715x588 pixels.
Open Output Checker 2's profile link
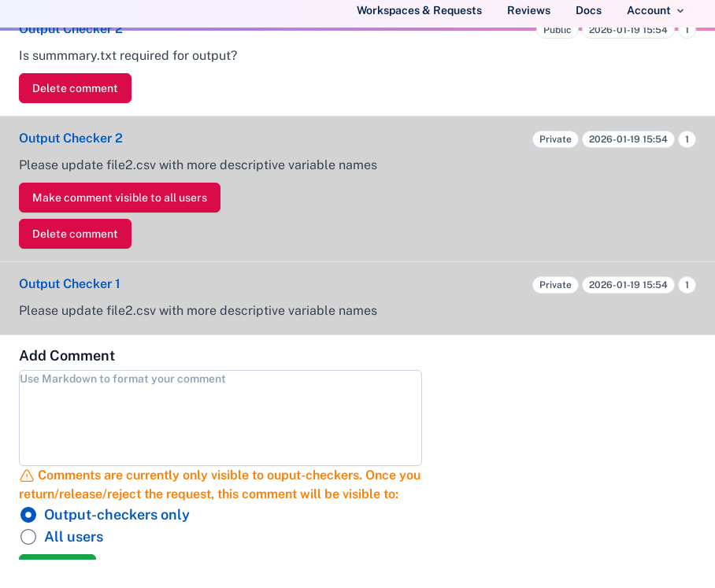pos(70,138)
